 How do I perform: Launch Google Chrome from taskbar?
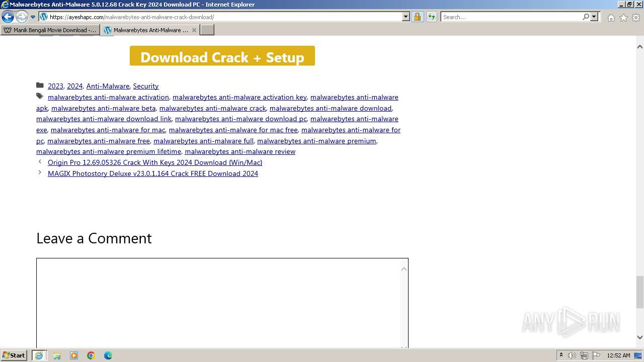pyautogui.click(x=91, y=355)
